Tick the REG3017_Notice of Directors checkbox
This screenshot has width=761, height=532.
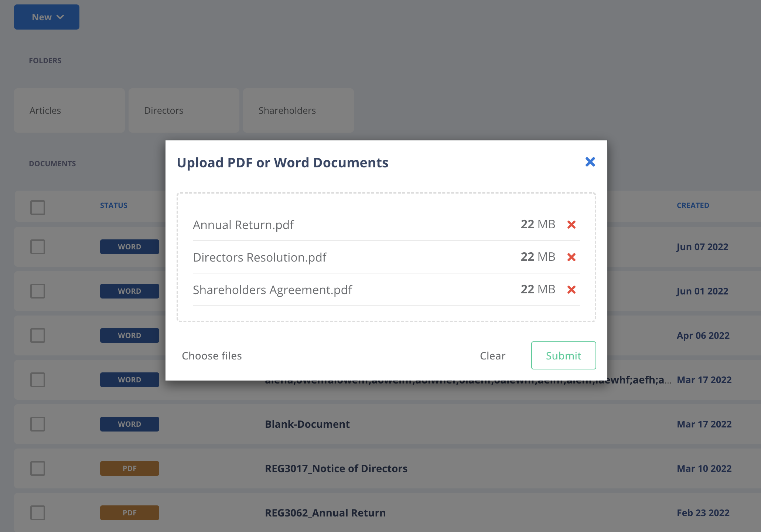click(x=38, y=468)
